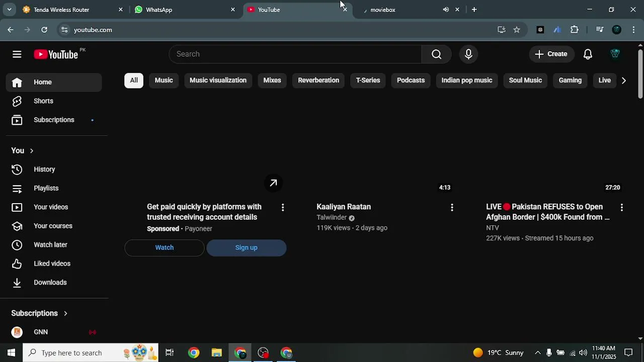Click the address bar showing youtube.com
This screenshot has width=644, height=362.
coord(282,30)
